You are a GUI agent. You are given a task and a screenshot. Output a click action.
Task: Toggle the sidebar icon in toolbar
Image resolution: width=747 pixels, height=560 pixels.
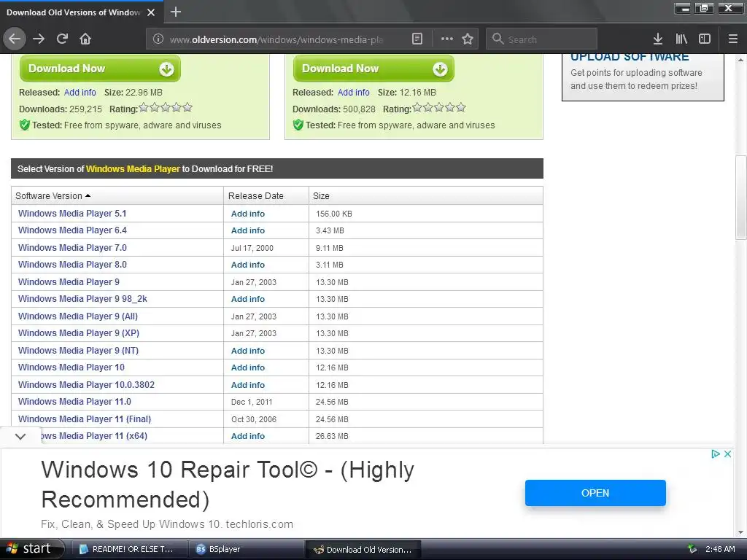(x=705, y=39)
